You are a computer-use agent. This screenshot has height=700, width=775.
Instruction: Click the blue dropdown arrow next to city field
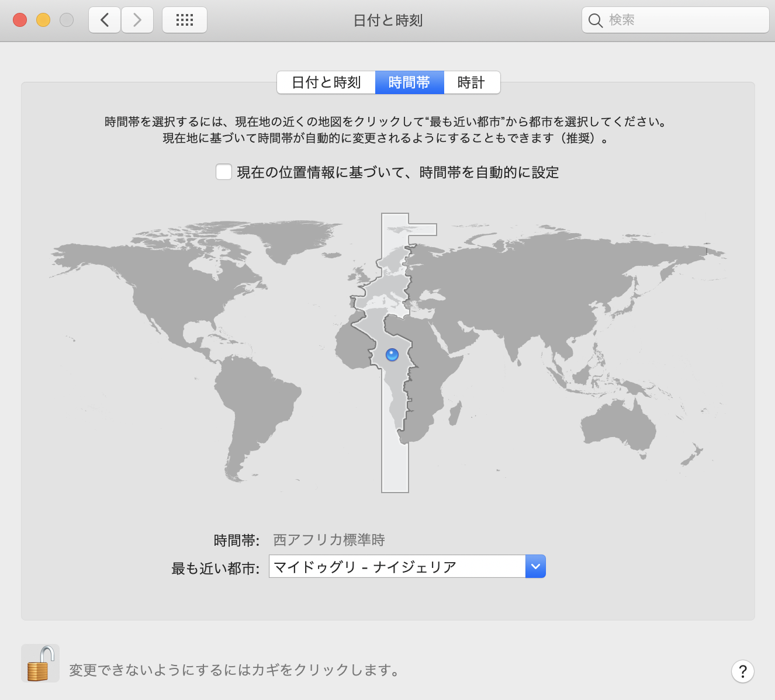(x=535, y=566)
